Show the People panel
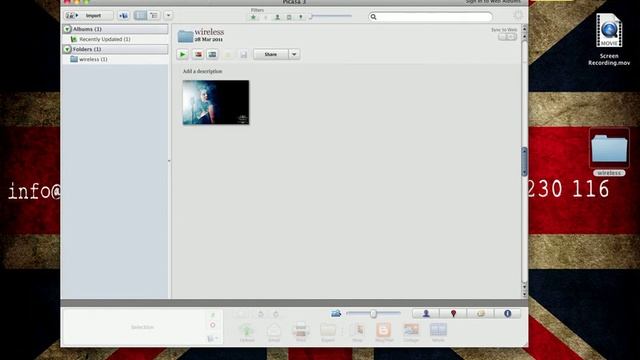Viewport: 640px width, 360px height. click(426, 313)
